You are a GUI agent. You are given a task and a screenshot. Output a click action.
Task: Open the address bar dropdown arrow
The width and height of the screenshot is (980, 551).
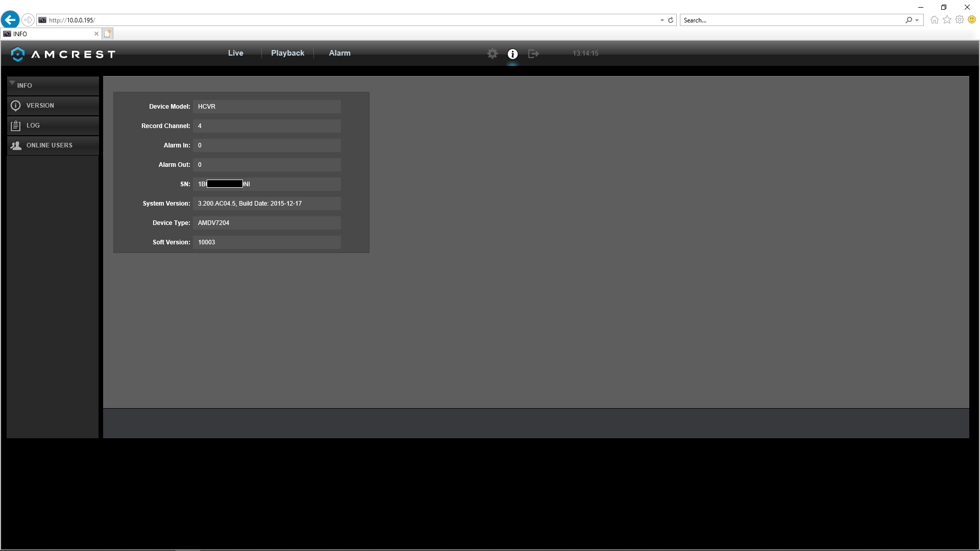(662, 20)
